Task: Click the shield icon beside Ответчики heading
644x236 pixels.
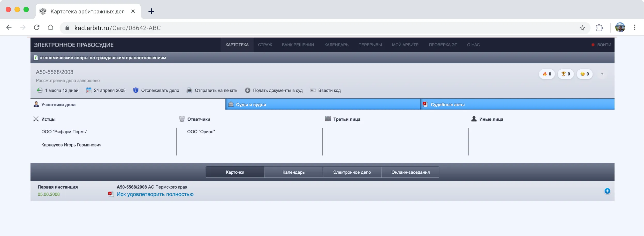Action: tap(182, 119)
